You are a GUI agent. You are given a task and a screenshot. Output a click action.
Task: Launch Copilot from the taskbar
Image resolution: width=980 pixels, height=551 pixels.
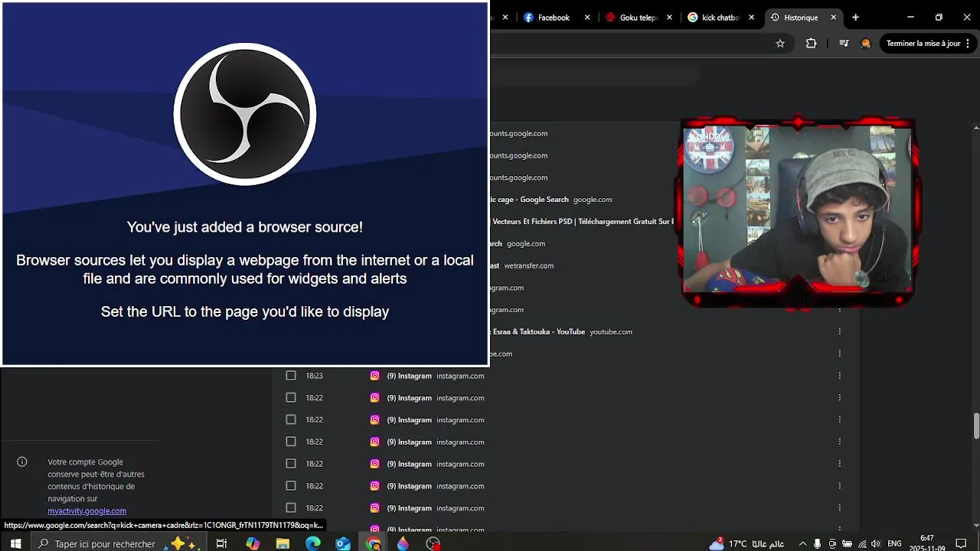(253, 543)
